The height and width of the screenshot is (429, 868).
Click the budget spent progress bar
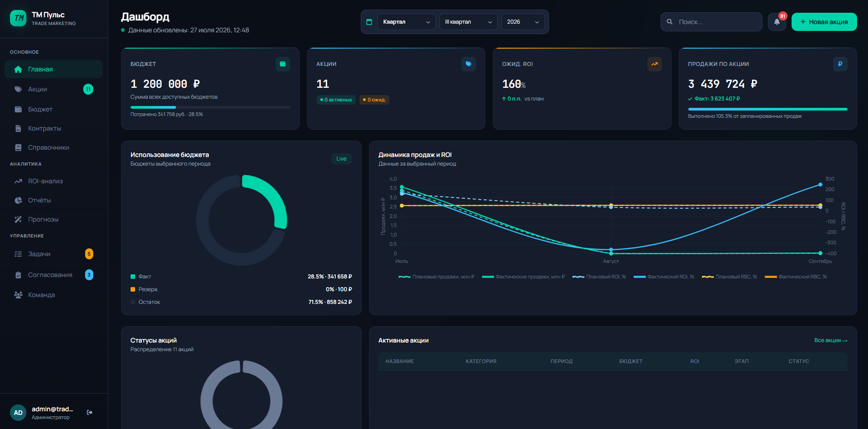pos(210,107)
